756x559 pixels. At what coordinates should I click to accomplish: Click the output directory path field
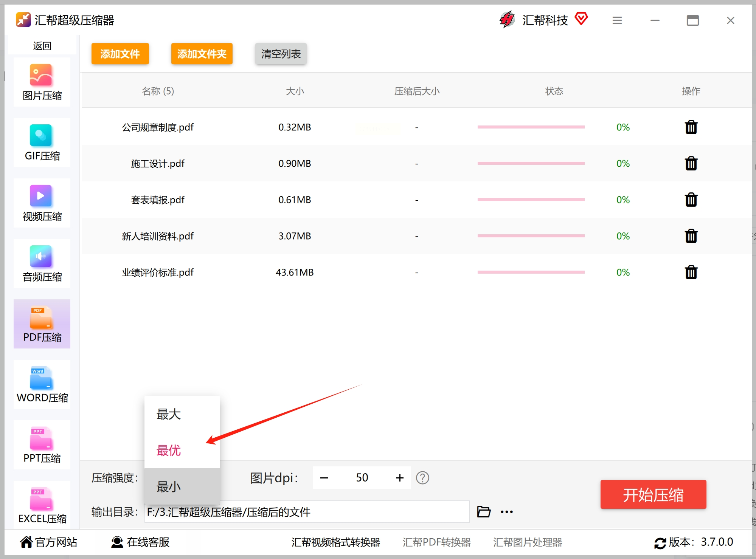pyautogui.click(x=306, y=512)
